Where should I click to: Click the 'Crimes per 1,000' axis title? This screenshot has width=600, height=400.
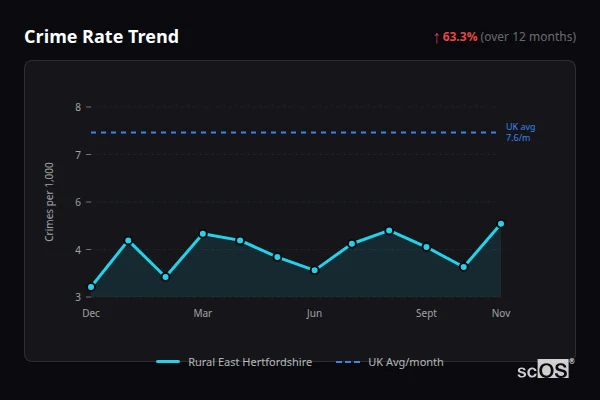pyautogui.click(x=49, y=202)
